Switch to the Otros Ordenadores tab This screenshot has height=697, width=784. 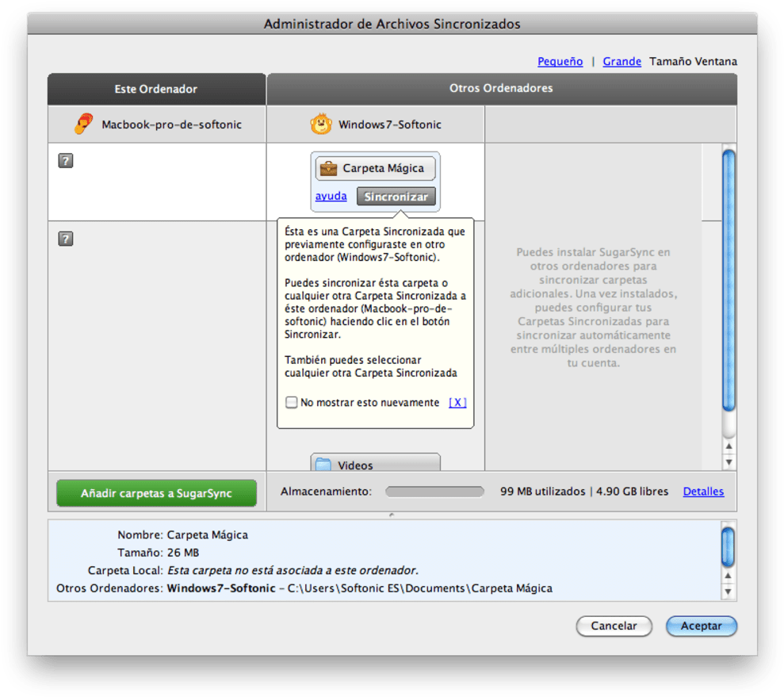502,89
